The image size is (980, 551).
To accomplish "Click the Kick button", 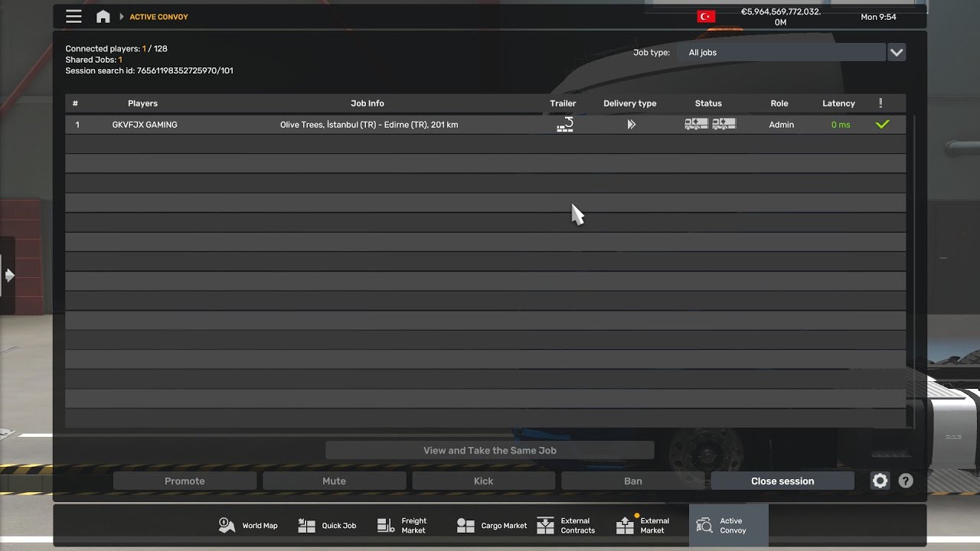I will (x=483, y=481).
